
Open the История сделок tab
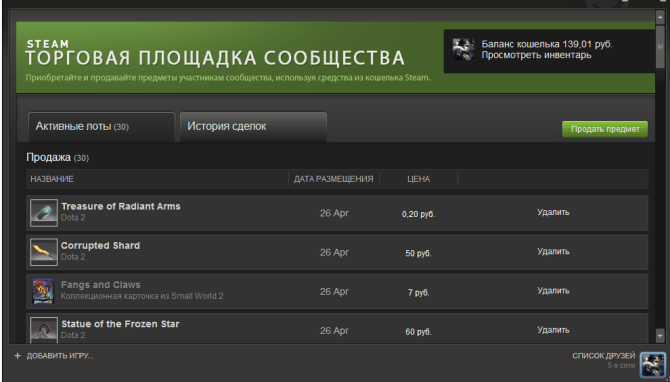[x=253, y=127]
